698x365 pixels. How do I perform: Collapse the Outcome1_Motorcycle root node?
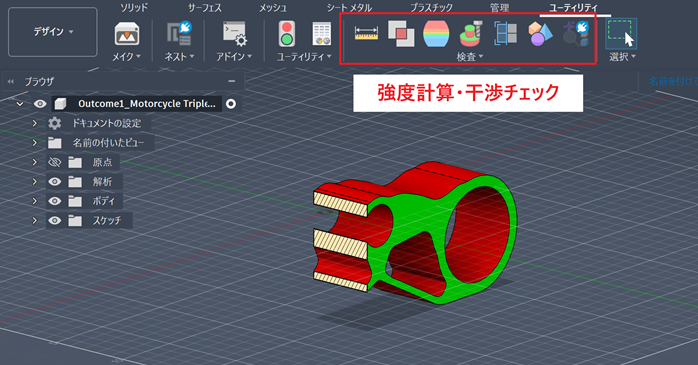(20, 104)
